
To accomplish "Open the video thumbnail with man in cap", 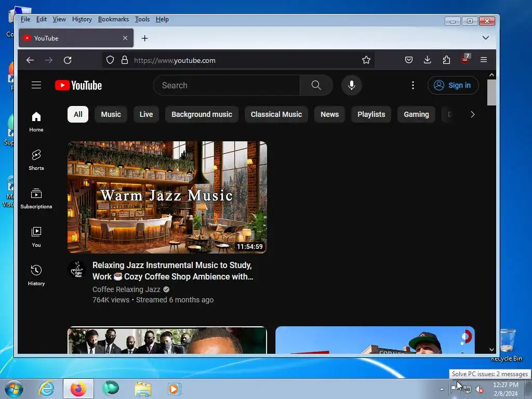I will (x=375, y=340).
